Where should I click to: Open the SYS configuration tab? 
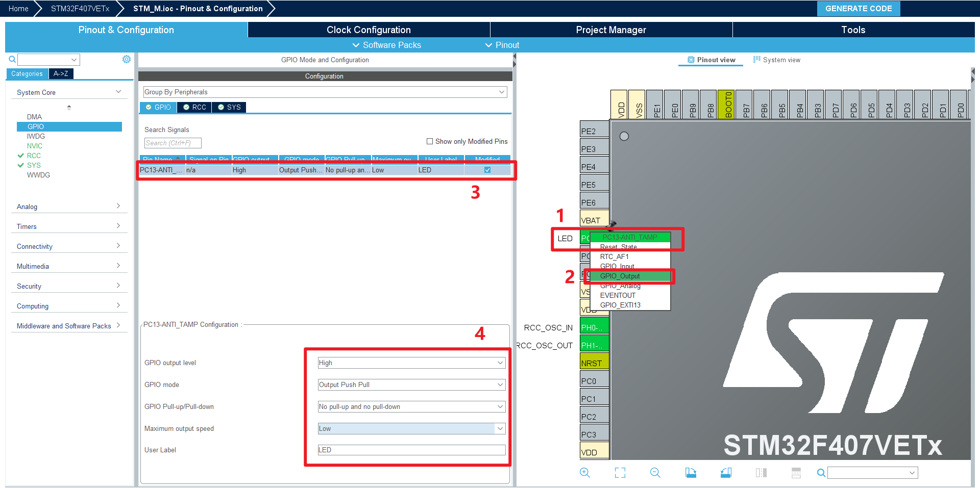click(x=229, y=107)
